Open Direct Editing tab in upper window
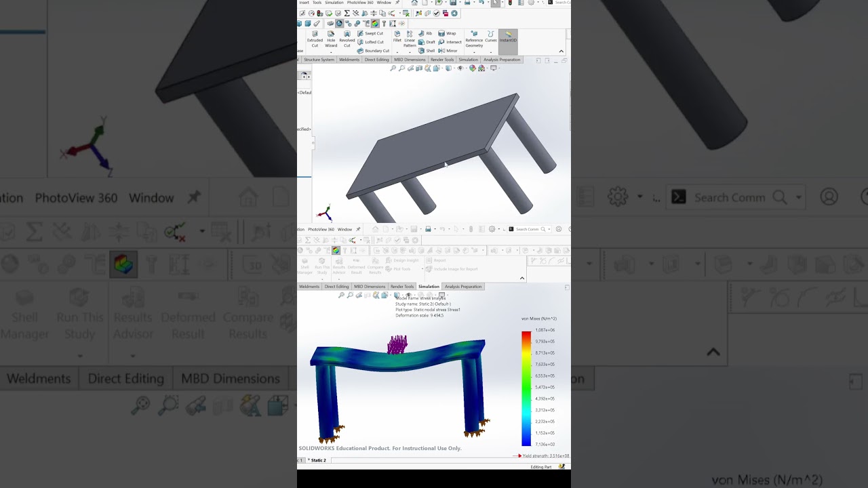The height and width of the screenshot is (488, 868). click(376, 60)
